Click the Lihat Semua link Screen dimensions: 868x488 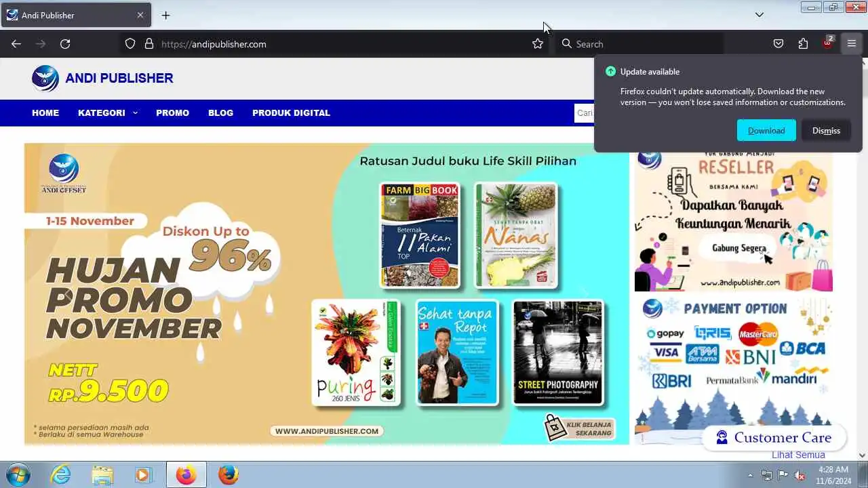[x=798, y=455]
